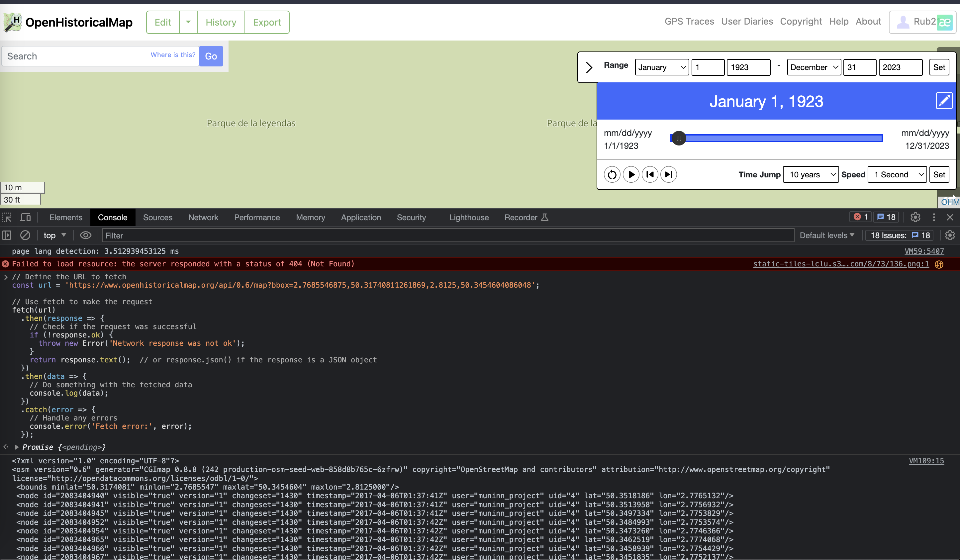The image size is (960, 560).
Task: Toggle the device toolbar icon
Action: click(x=26, y=217)
